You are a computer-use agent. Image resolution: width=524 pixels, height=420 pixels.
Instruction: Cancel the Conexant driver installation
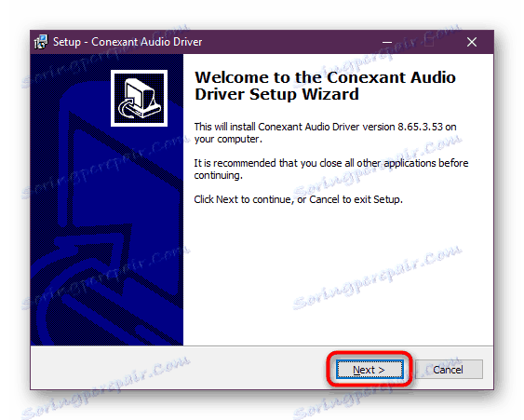point(449,370)
